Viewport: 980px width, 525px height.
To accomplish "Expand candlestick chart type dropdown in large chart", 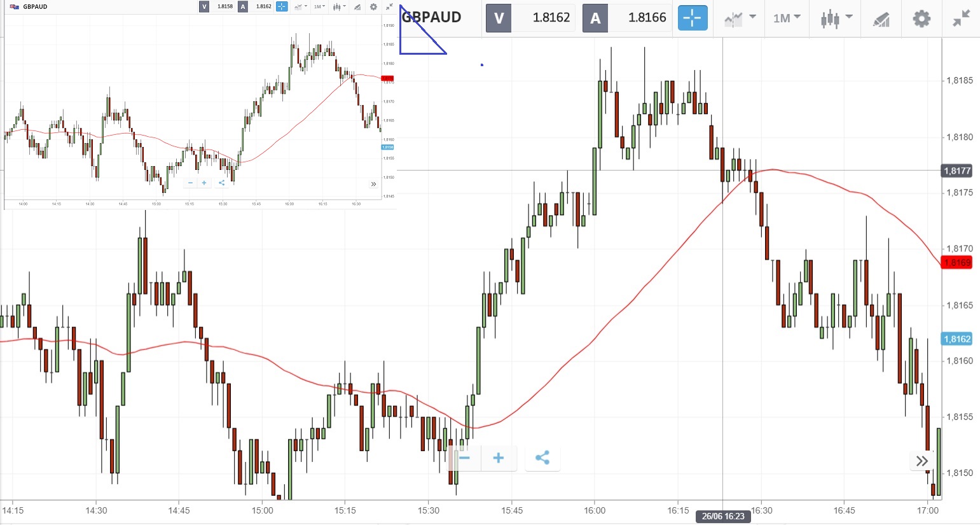I will coord(836,18).
